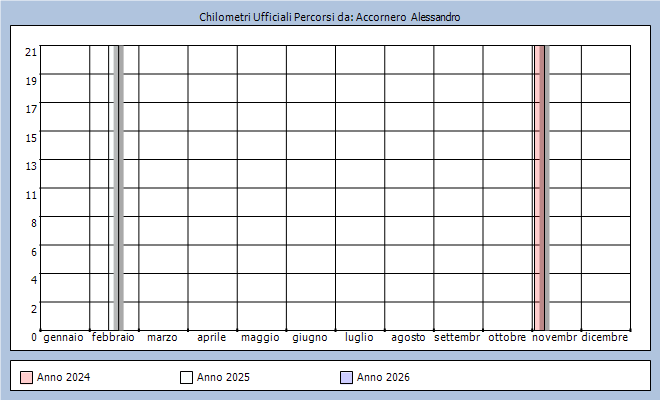
Task: Click the pink bar in novembre
Action: [x=540, y=187]
